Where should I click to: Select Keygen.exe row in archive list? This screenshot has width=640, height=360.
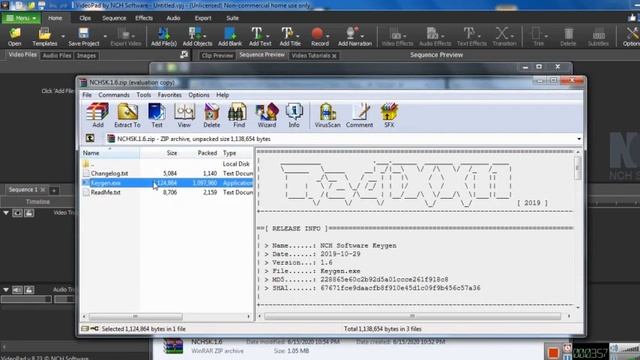(x=167, y=183)
